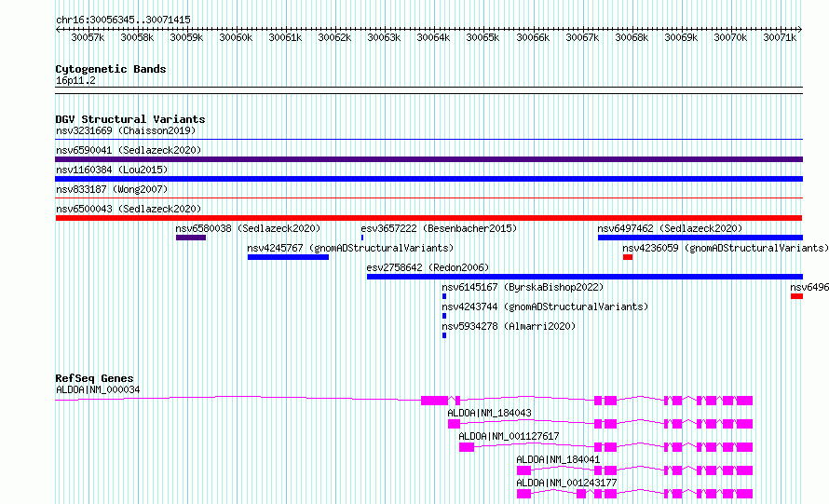This screenshot has width=829, height=504.
Task: Click the thick blue nsv1160384 bar
Action: (428, 179)
